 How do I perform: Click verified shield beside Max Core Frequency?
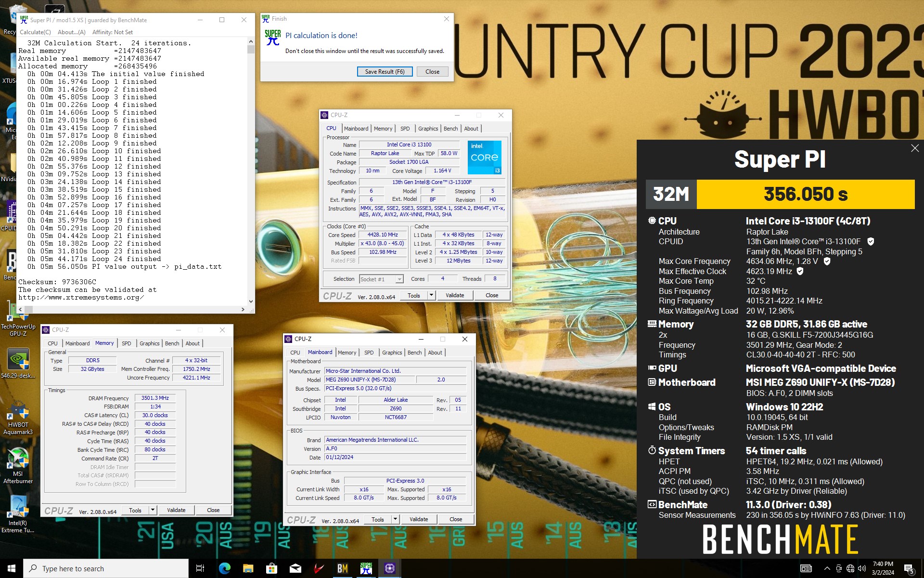pyautogui.click(x=827, y=261)
